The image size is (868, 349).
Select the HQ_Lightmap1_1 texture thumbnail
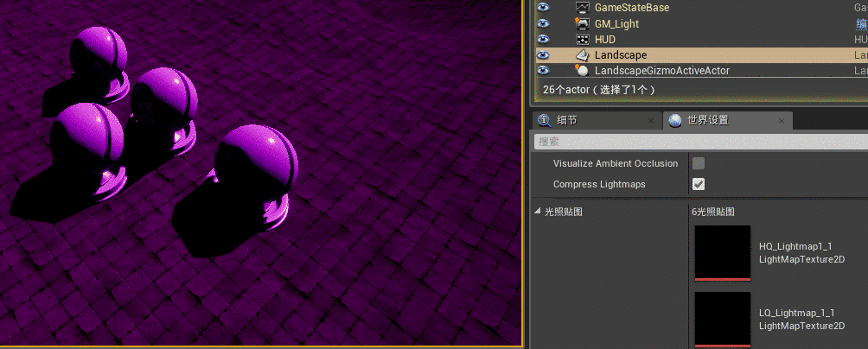[x=723, y=253]
